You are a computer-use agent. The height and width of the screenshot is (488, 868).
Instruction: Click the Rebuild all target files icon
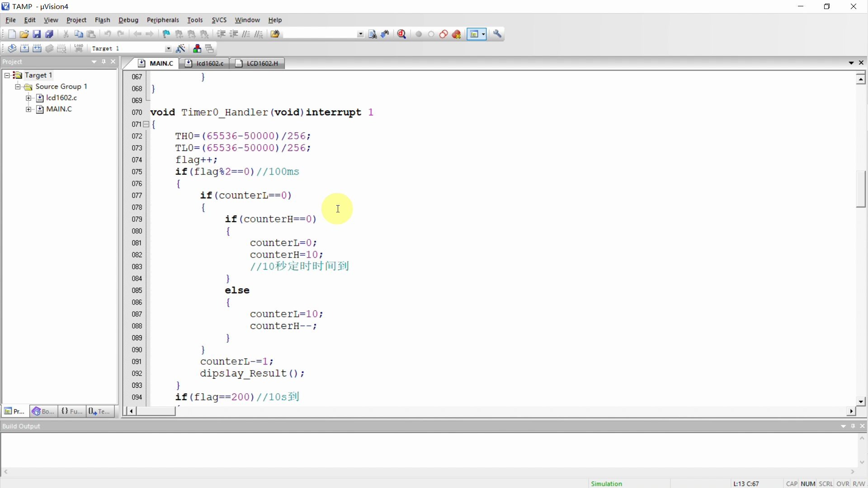[37, 49]
